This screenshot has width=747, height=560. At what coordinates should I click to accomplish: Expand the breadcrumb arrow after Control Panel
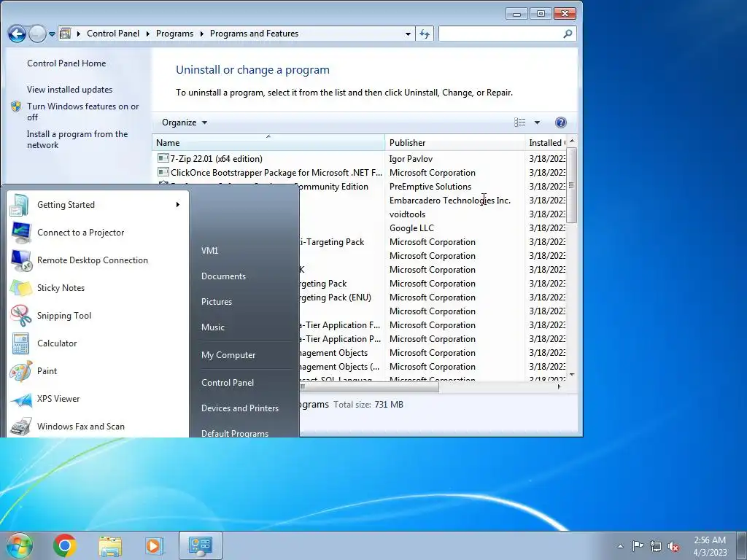(147, 34)
